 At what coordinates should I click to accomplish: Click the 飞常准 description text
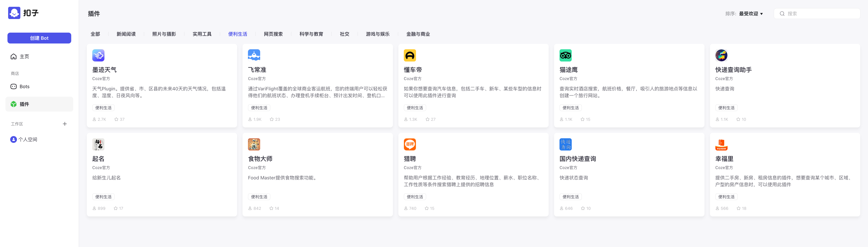pyautogui.click(x=317, y=92)
